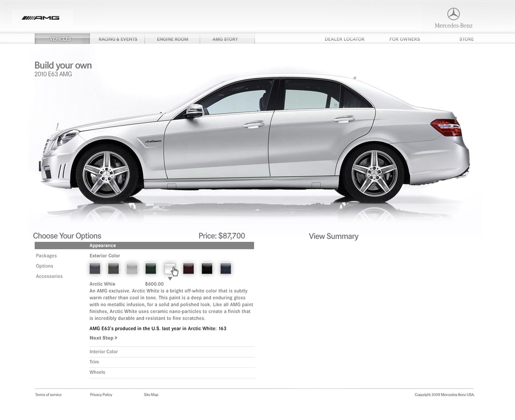The width and height of the screenshot is (515, 420).
Task: Open Terms of service link
Action: click(x=48, y=395)
